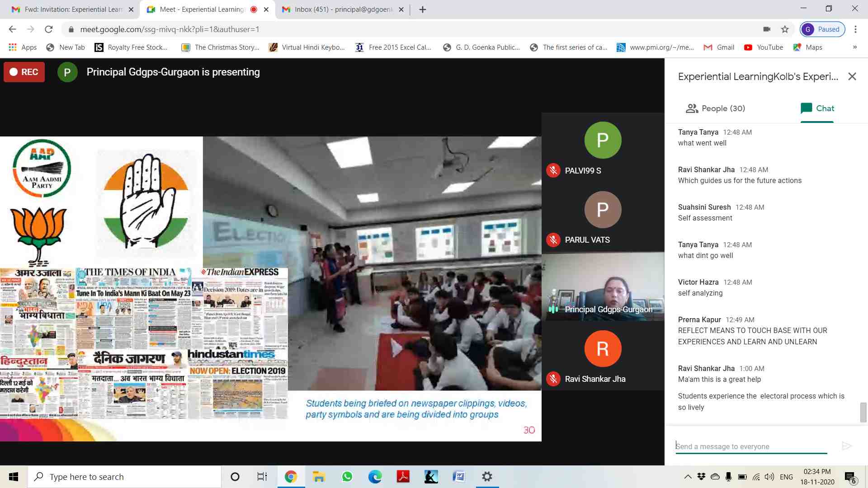Viewport: 868px width, 488px height.
Task: Open Chrome three-dot menu
Action: (x=855, y=29)
